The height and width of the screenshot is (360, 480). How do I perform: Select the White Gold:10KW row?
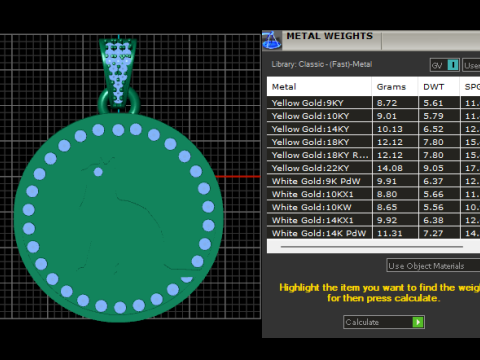pyautogui.click(x=373, y=207)
